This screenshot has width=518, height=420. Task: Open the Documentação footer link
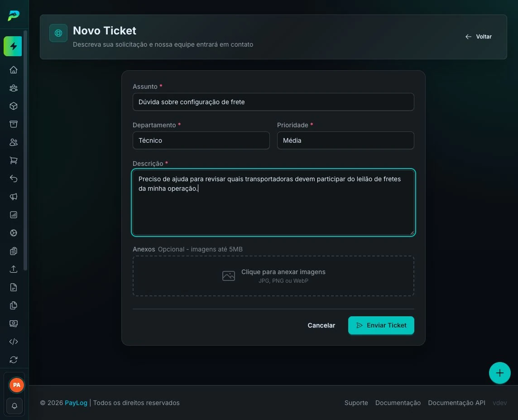pos(398,403)
